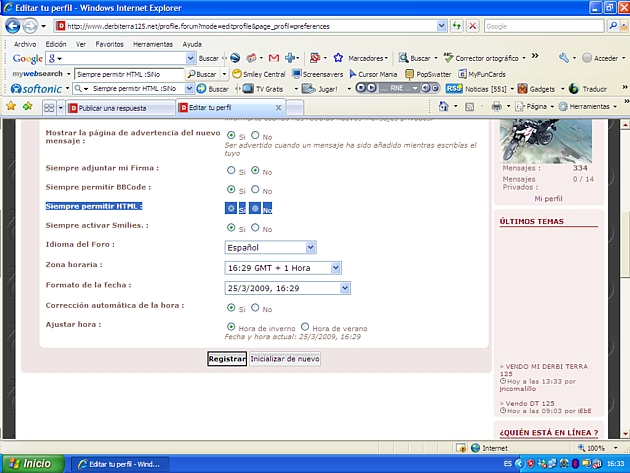Screen dimensions: 630x473
Task: Open Quick Tabs grid icon
Action: (49, 108)
